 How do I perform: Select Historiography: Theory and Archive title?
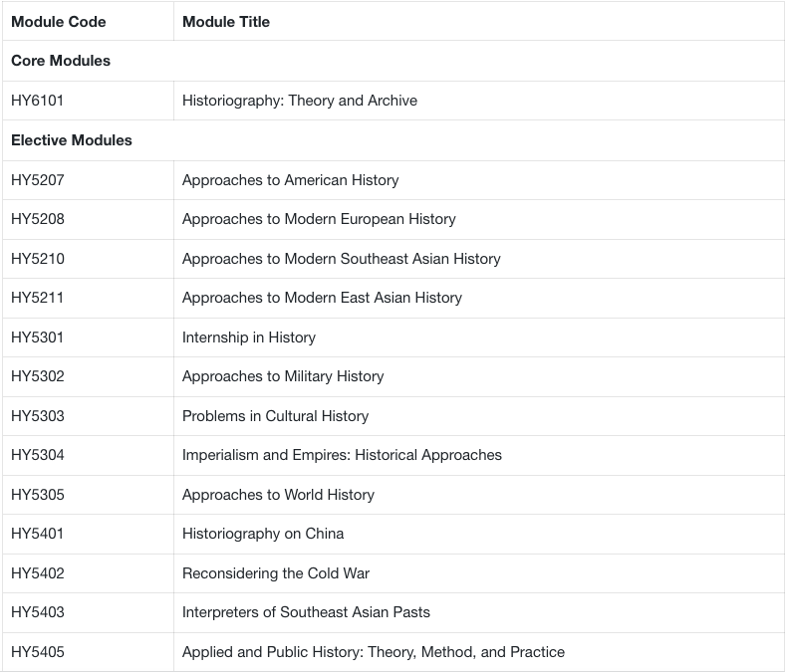click(300, 101)
